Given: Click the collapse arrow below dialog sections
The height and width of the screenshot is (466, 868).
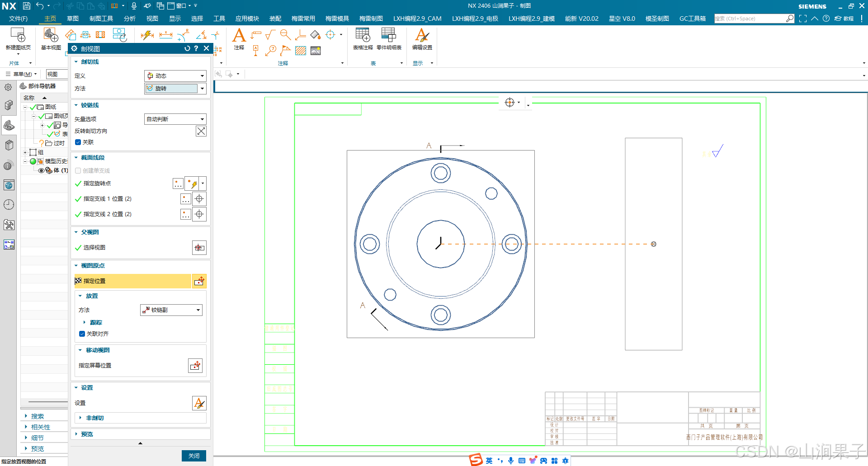Looking at the screenshot, I should pos(140,443).
